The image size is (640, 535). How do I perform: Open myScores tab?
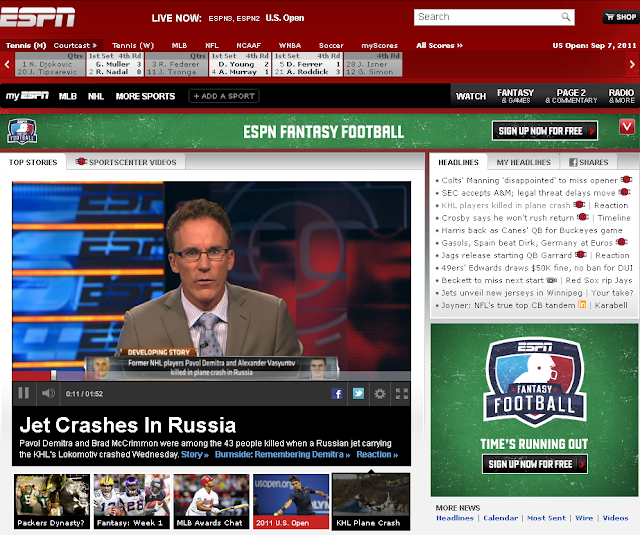click(379, 45)
